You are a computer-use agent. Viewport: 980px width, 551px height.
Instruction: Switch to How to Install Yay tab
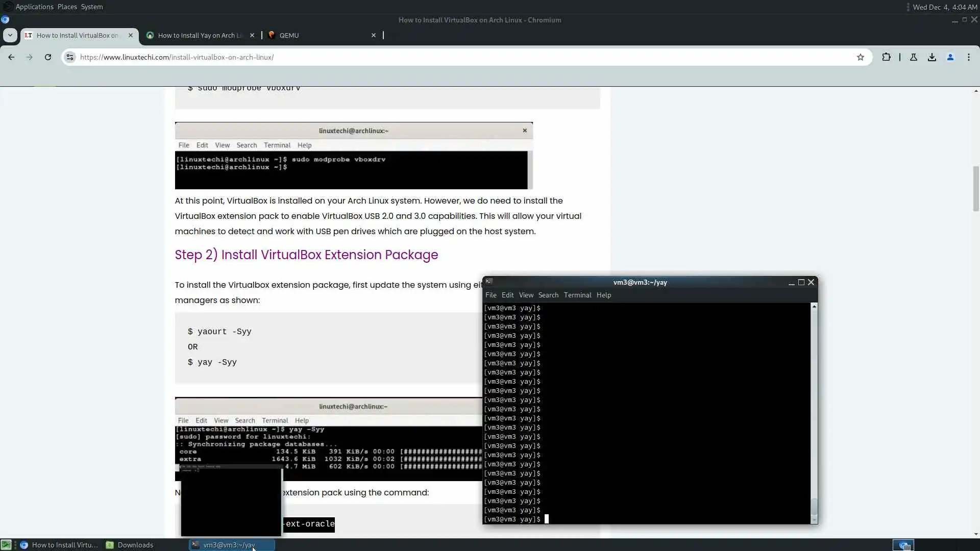point(199,35)
